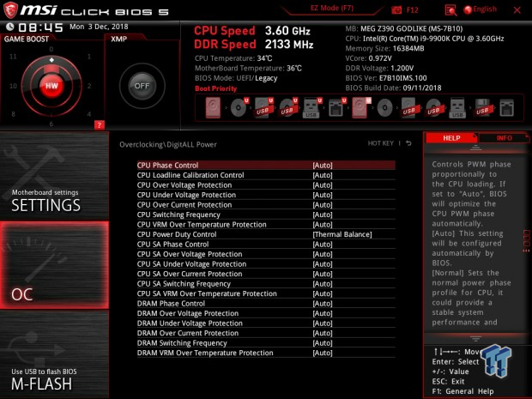Click the Boot Priority label
This screenshot has width=532, height=399.
(x=215, y=88)
